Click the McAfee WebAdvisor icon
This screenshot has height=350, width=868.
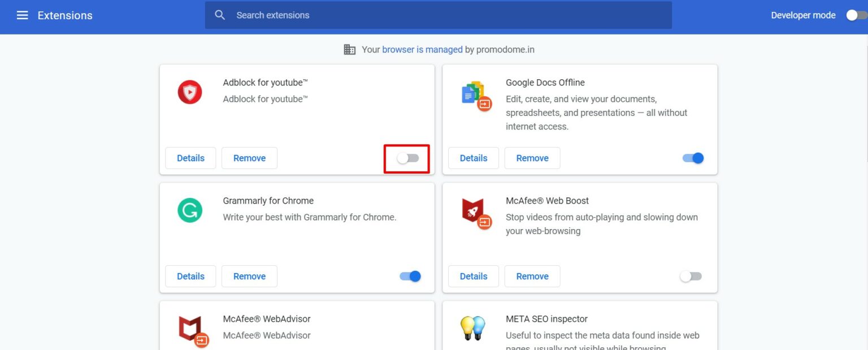pyautogui.click(x=189, y=329)
